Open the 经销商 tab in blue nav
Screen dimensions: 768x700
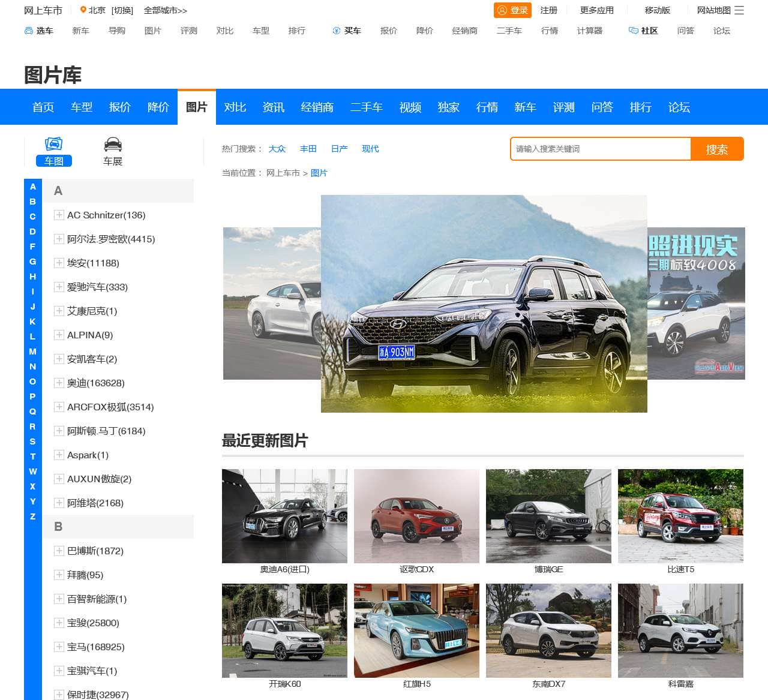click(317, 107)
